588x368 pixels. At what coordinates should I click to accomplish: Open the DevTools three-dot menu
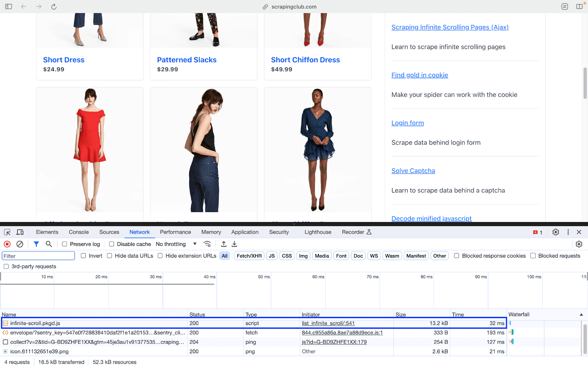(x=568, y=232)
